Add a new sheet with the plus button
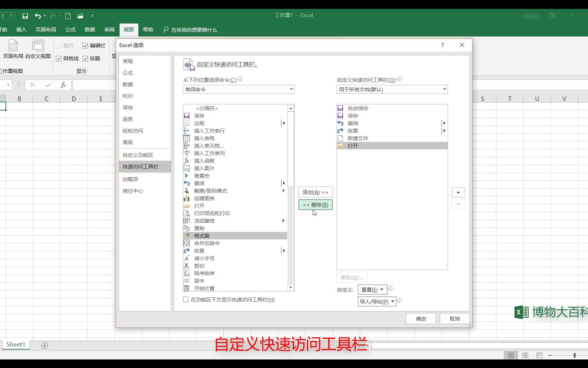588x368 pixels. coord(45,345)
